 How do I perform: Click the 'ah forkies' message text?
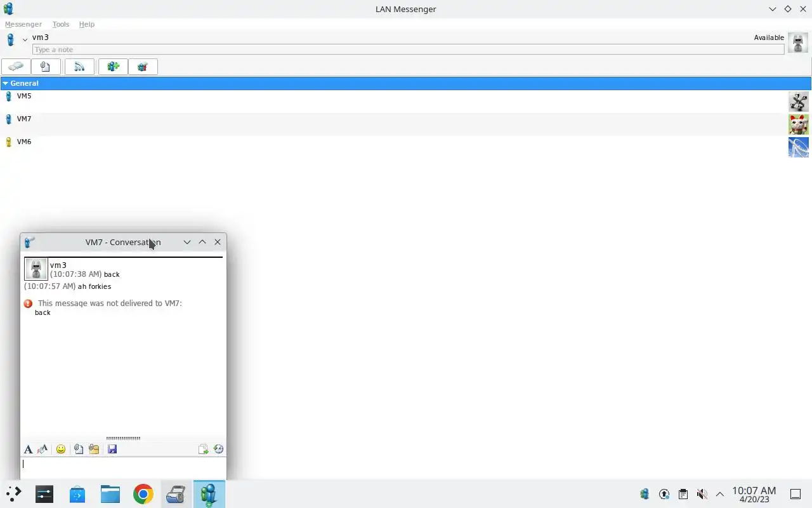[95, 286]
